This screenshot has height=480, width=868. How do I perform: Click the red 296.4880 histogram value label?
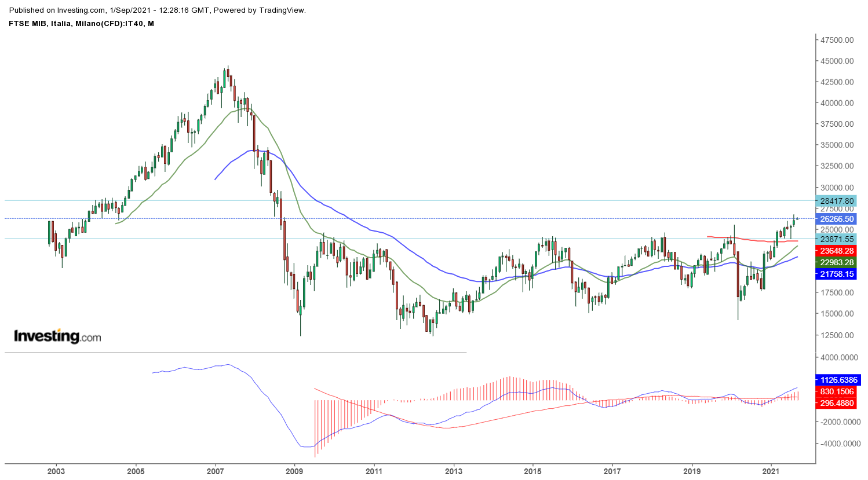click(x=836, y=403)
